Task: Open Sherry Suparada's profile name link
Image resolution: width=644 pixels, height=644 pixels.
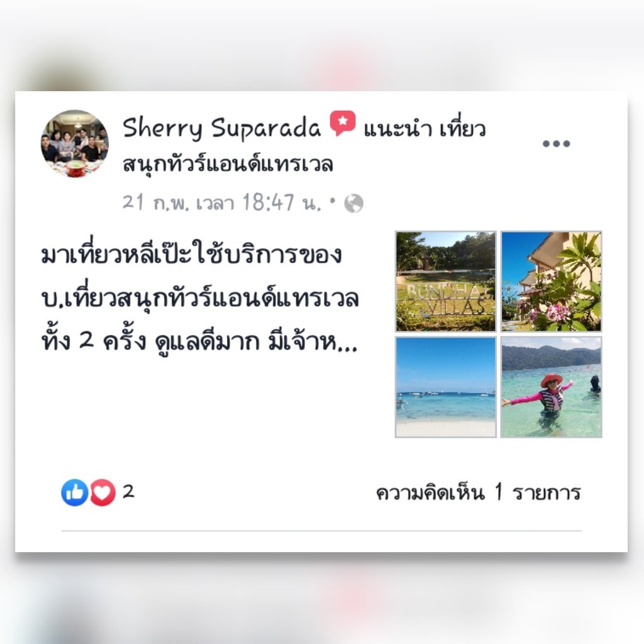Action: 222,127
